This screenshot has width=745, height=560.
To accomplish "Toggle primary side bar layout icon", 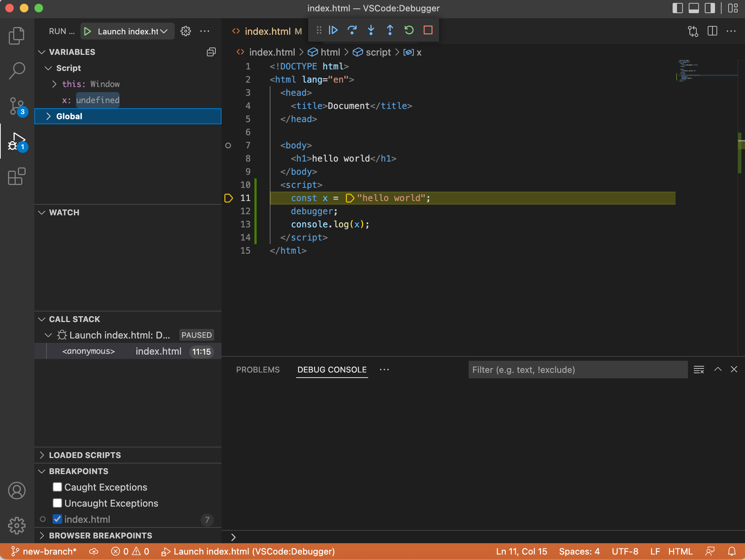I will click(x=677, y=8).
